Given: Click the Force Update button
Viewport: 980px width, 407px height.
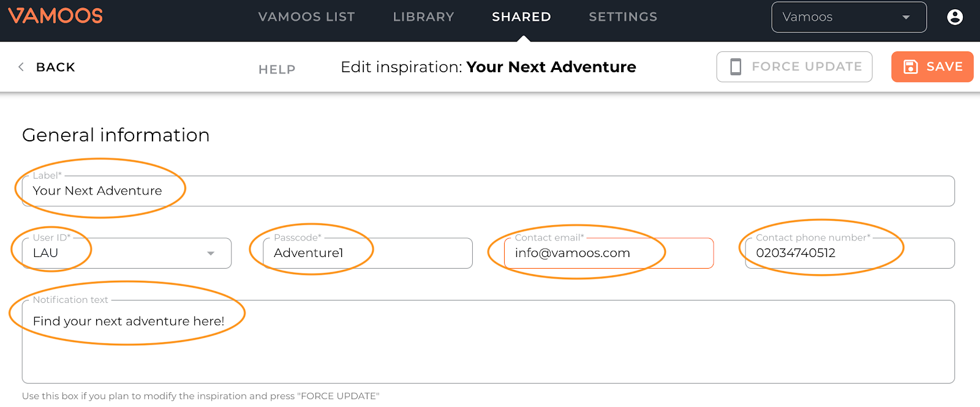Looking at the screenshot, I should point(794,67).
